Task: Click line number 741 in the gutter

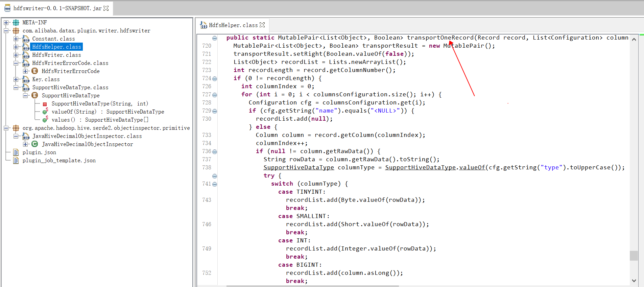Action: click(207, 184)
